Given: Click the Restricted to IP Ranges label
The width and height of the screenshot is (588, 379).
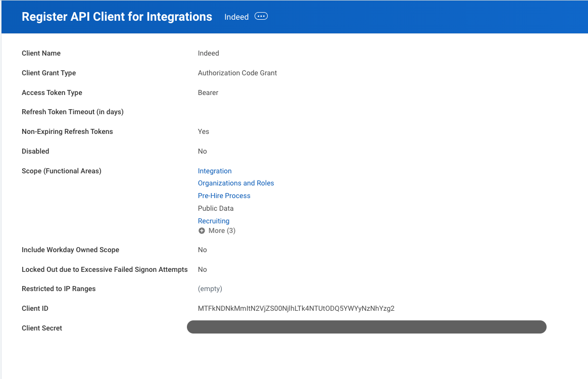Looking at the screenshot, I should [x=59, y=289].
